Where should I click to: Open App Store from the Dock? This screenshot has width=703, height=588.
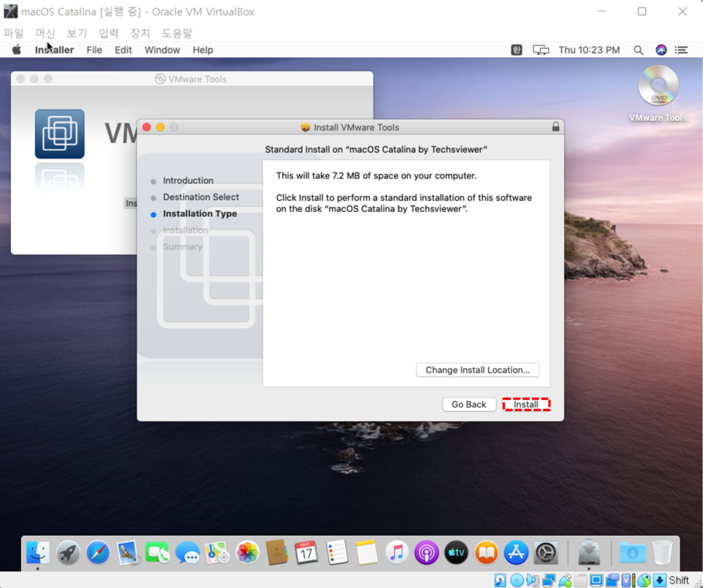516,552
